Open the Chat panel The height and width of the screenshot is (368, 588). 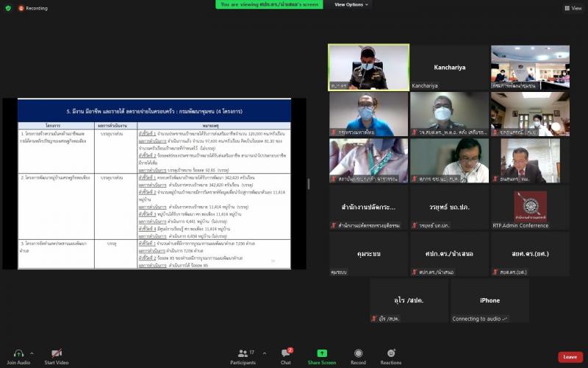point(286,357)
